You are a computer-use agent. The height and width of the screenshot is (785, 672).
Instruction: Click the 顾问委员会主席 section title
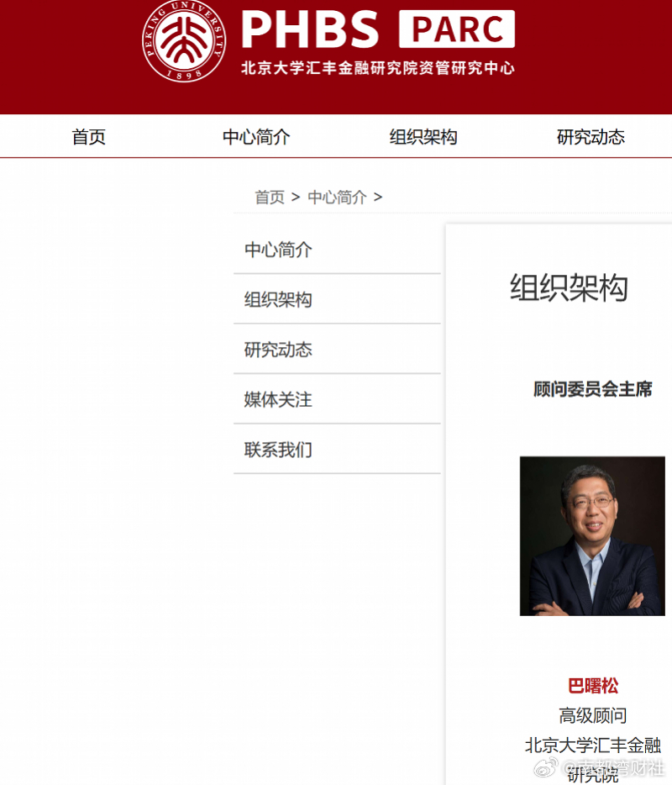tap(593, 389)
